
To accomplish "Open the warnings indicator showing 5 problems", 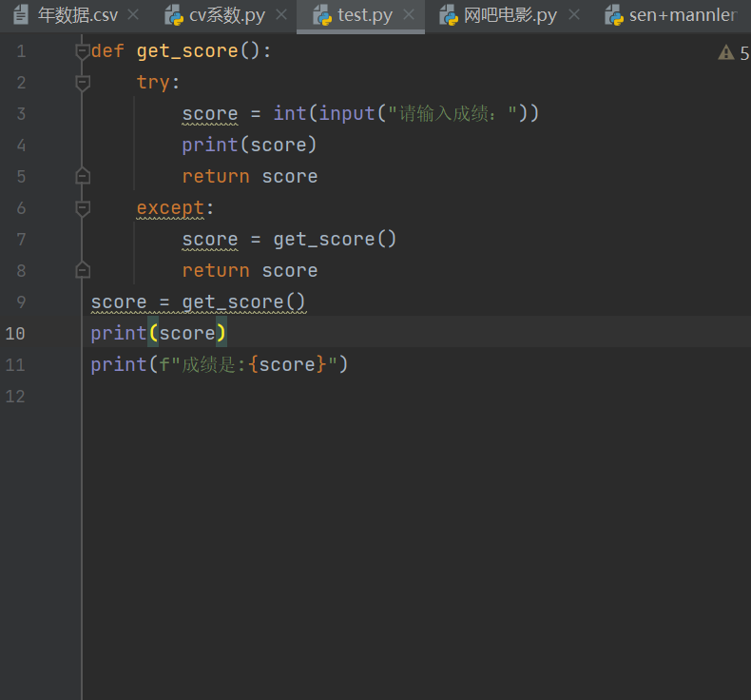I will point(733,52).
